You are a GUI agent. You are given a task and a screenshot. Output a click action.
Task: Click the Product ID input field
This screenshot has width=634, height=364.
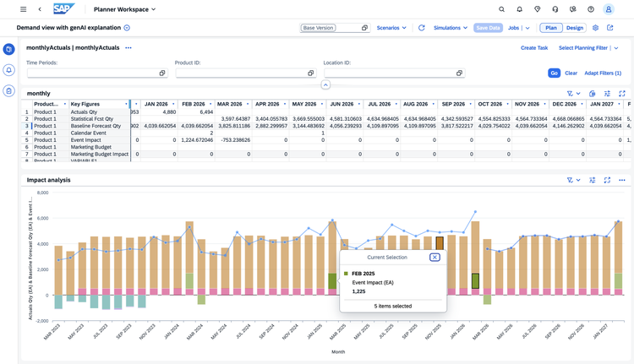pos(246,73)
